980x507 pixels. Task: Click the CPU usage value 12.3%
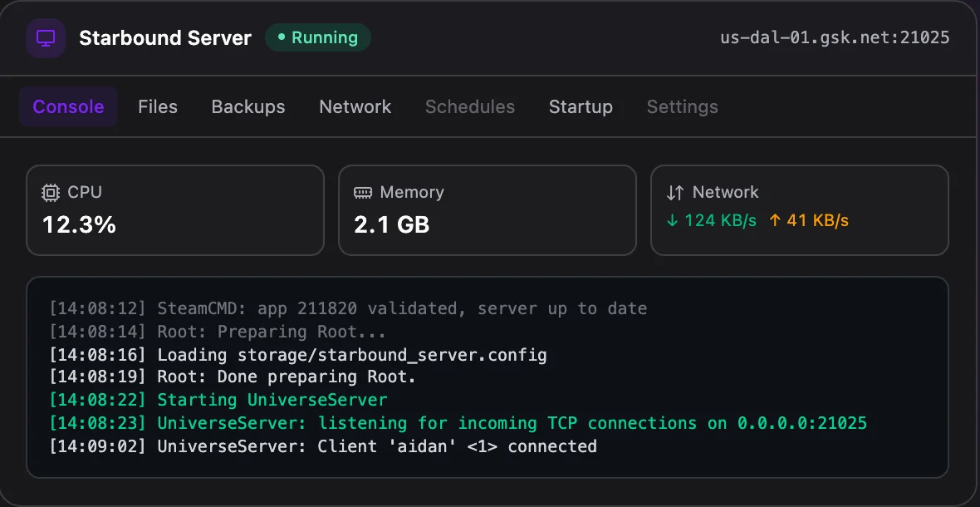click(x=80, y=225)
